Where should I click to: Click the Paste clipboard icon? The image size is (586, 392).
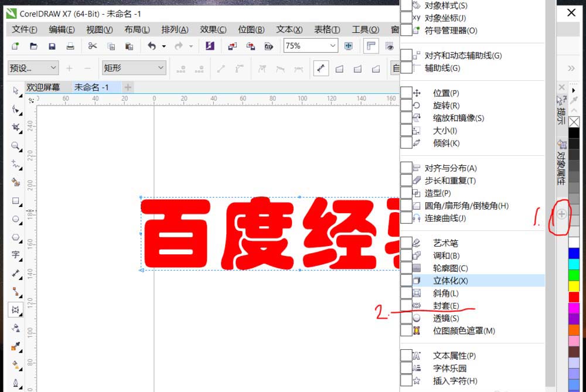(130, 46)
